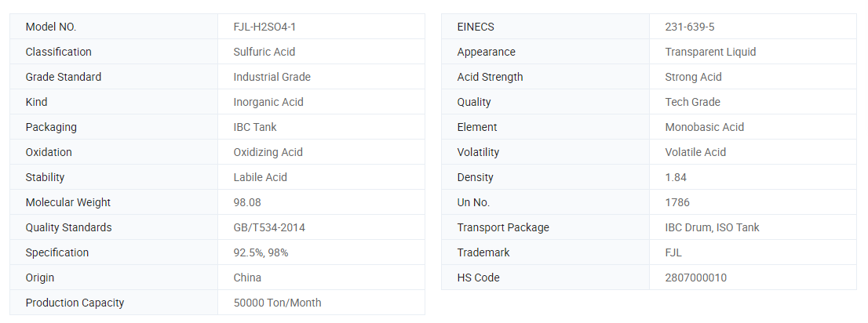Select the GB/T534-2014 quality standard

pos(269,227)
